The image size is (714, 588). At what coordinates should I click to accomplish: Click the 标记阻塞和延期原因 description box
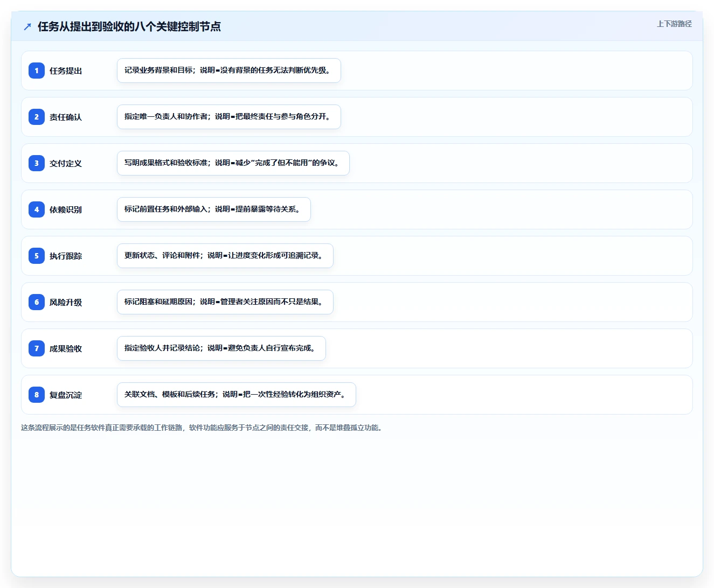pos(225,302)
